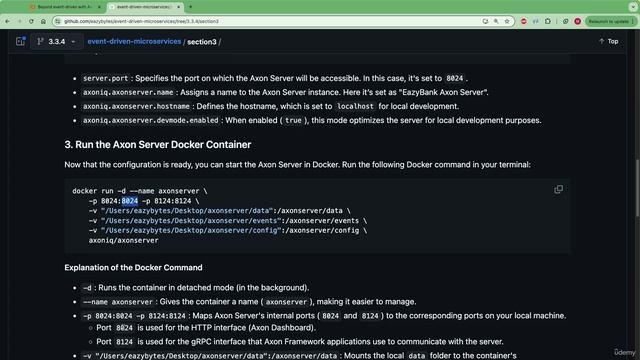Jump to Top of page
The image size is (640, 360).
[x=608, y=41]
